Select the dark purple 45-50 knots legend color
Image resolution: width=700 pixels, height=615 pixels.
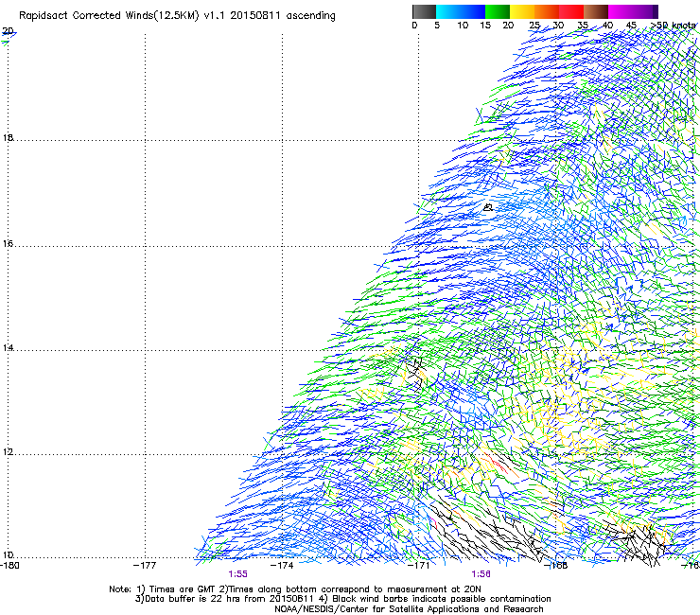click(x=645, y=11)
